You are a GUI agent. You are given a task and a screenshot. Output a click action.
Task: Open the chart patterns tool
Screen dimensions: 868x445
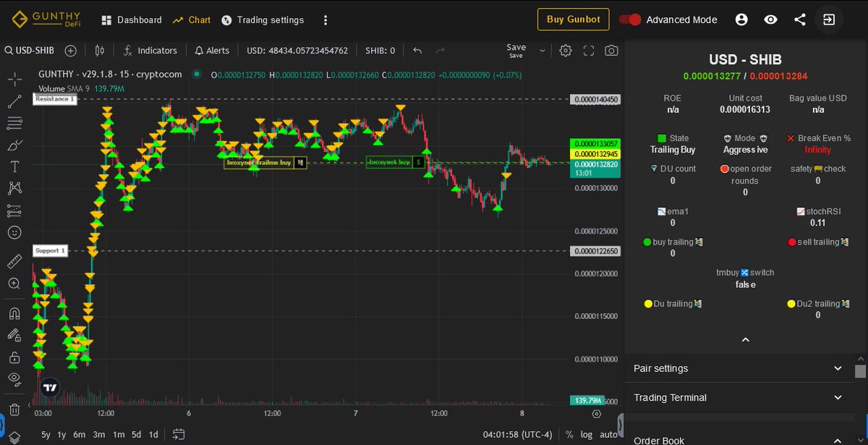14,188
